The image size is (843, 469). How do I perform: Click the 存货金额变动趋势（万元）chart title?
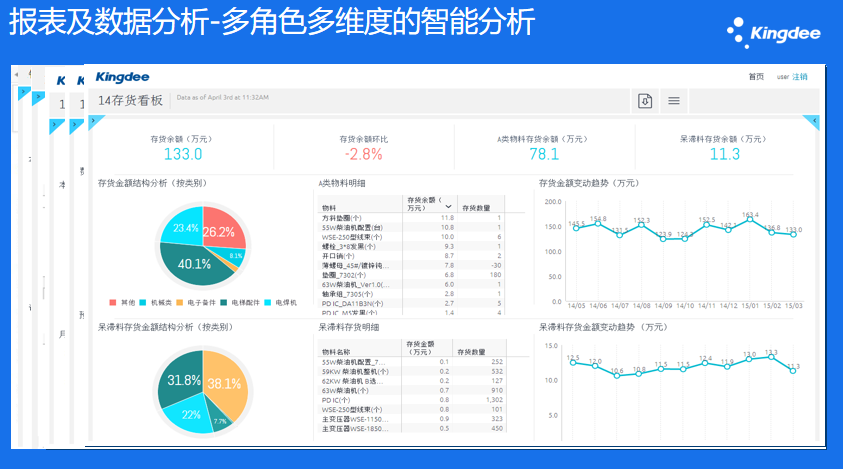click(x=589, y=183)
